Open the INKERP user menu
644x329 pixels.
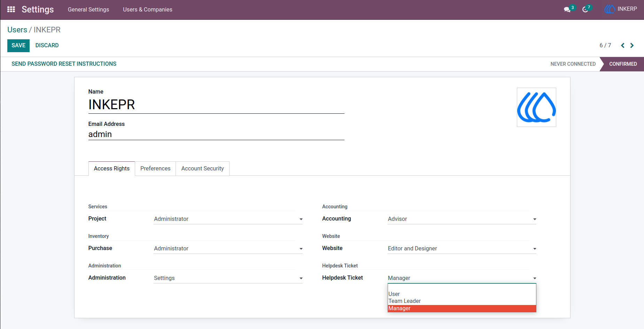pos(621,9)
